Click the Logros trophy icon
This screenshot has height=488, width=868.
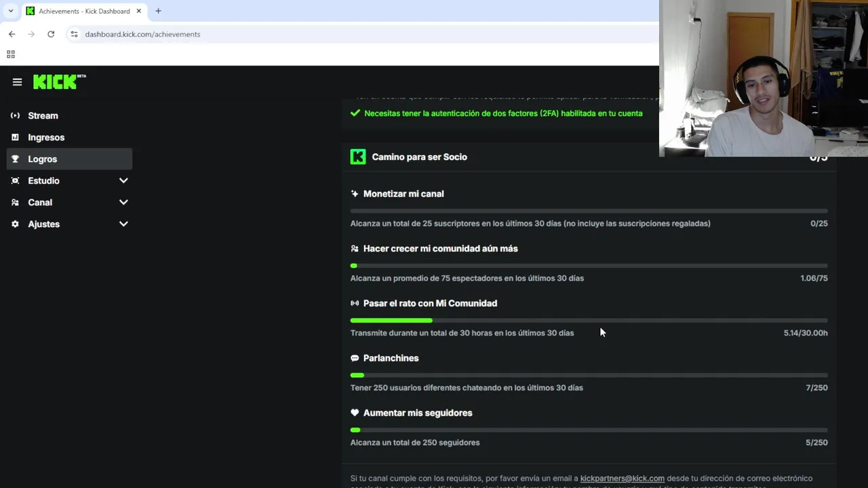point(15,159)
